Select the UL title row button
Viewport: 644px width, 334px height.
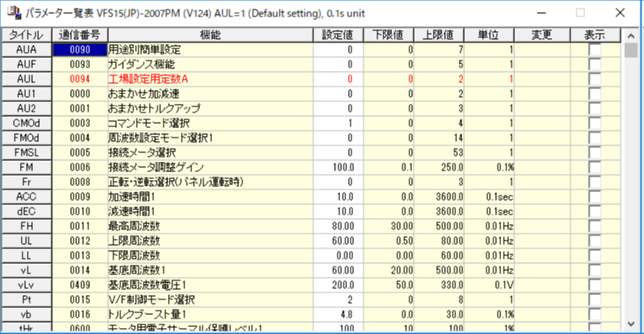(26, 241)
